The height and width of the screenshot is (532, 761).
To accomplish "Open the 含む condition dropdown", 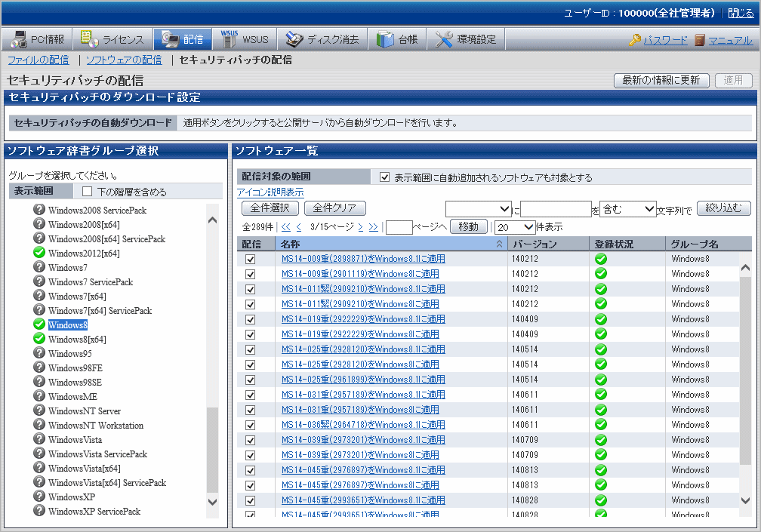I will tap(627, 209).
